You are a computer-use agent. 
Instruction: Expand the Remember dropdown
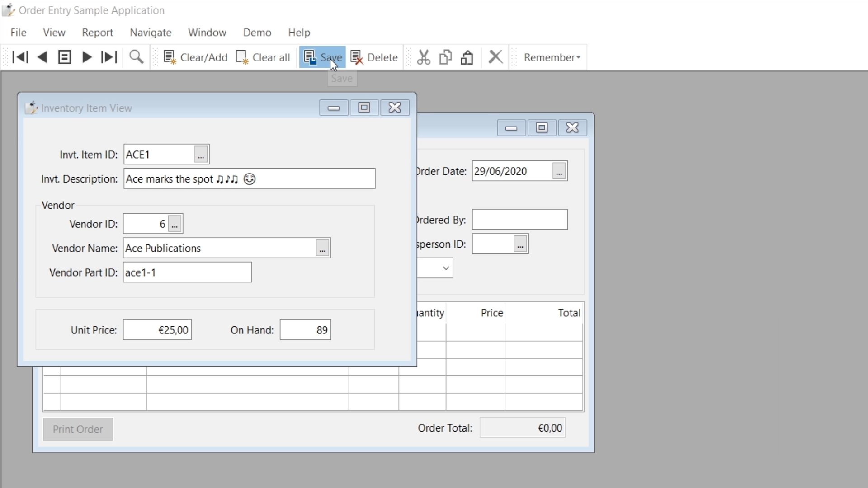pos(552,57)
